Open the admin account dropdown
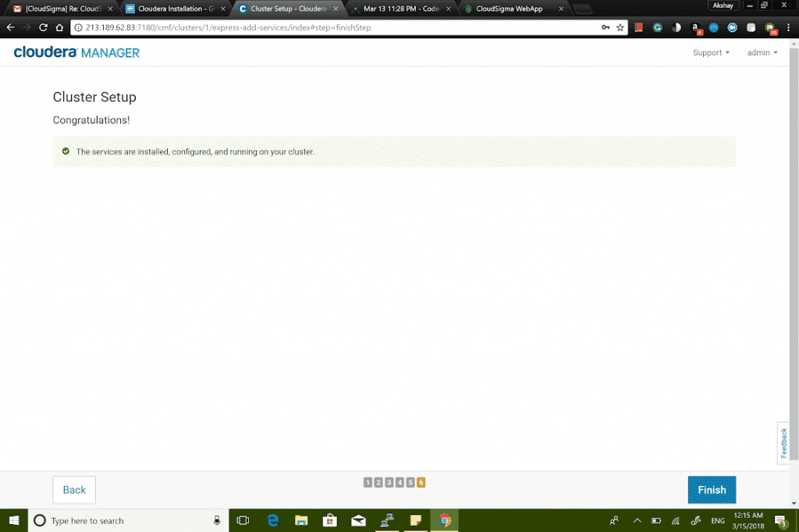The image size is (799, 532). click(761, 52)
